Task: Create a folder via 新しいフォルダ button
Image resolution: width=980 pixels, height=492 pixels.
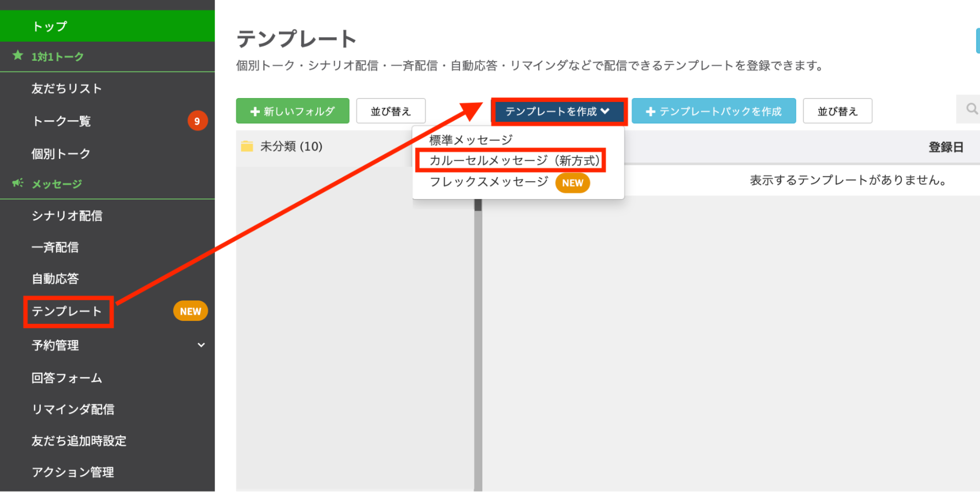Action: click(292, 111)
